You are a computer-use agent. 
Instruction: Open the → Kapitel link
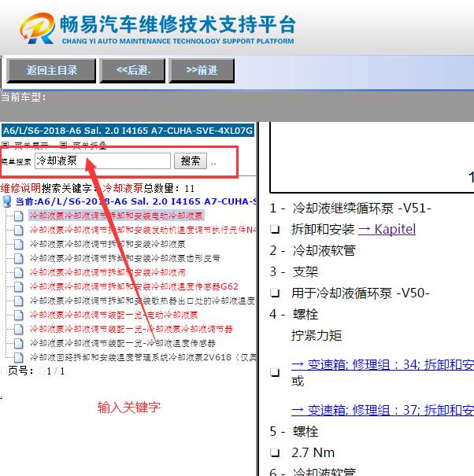387,229
